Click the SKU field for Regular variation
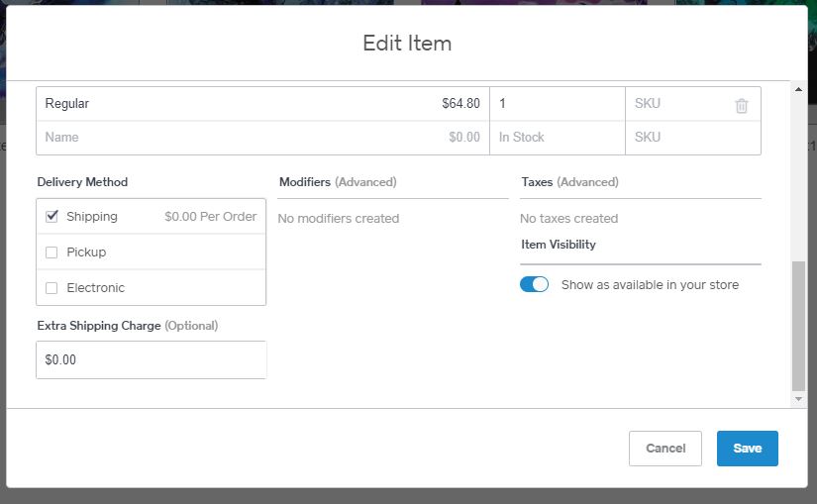This screenshot has width=817, height=504. click(677, 104)
